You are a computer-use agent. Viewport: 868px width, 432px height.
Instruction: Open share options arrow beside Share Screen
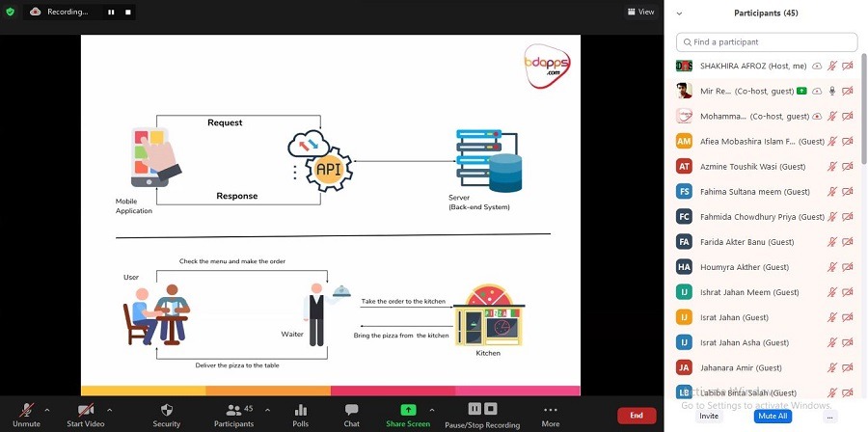[x=432, y=411]
